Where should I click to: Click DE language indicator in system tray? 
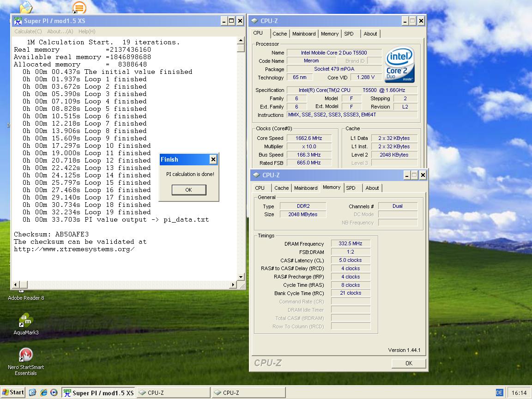point(499,393)
